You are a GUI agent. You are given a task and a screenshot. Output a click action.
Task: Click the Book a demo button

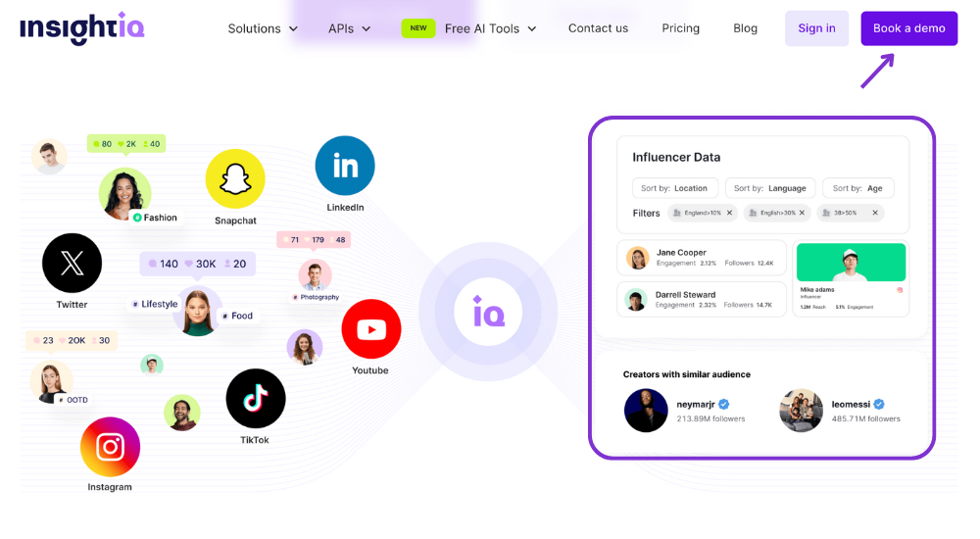click(x=908, y=28)
